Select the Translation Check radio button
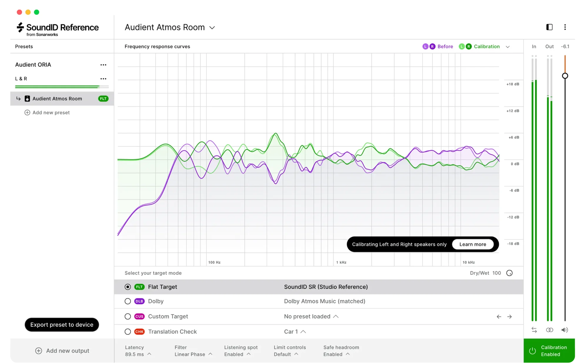588x364 pixels. tap(128, 332)
